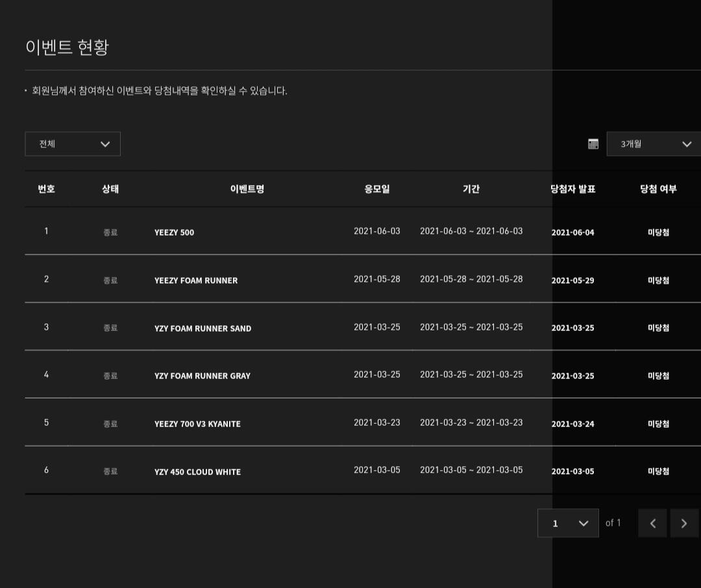The width and height of the screenshot is (701, 588).
Task: Click the 상태 column header
Action: coord(110,189)
